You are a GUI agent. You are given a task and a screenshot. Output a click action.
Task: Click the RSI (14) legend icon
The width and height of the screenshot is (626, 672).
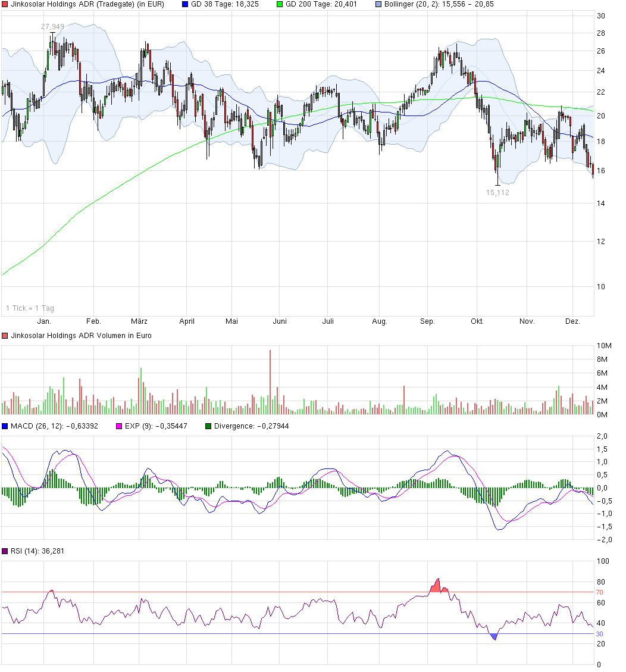(5, 551)
